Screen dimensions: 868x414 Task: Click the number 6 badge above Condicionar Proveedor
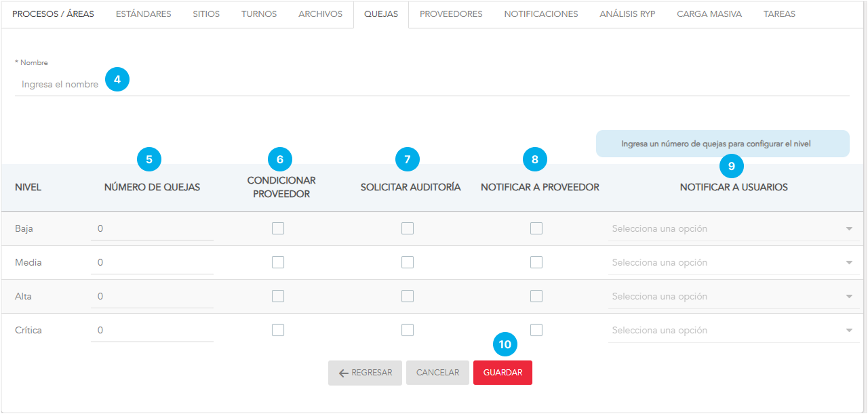279,159
